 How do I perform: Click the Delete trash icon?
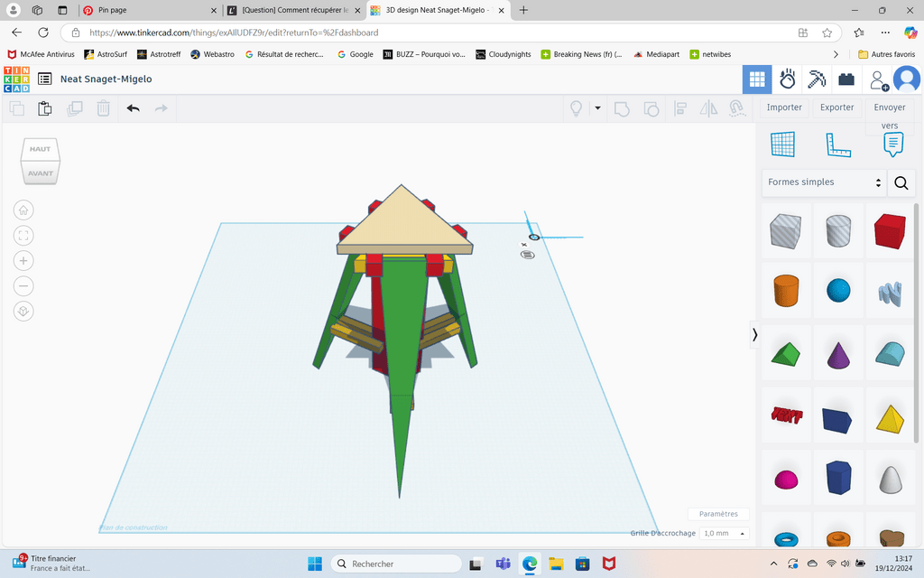[103, 108]
